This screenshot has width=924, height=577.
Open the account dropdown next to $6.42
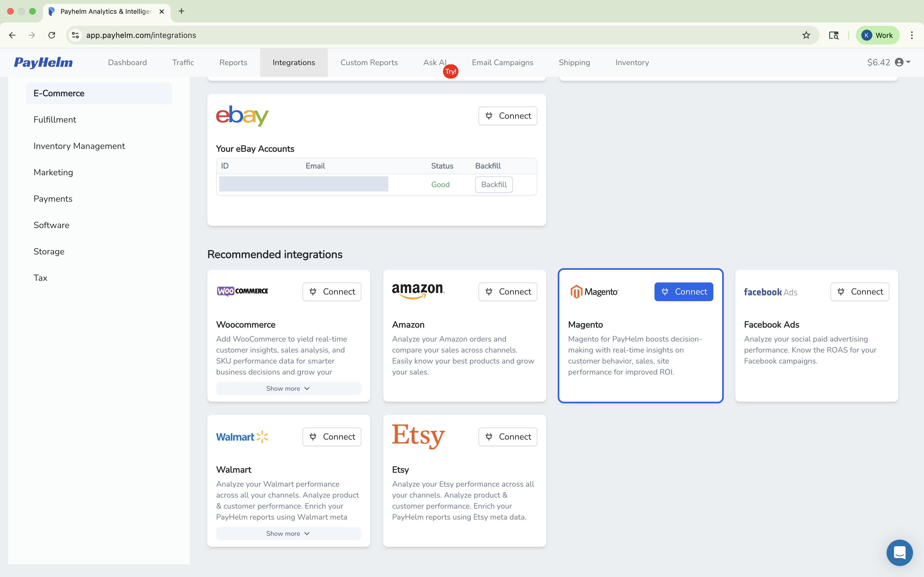tap(908, 62)
